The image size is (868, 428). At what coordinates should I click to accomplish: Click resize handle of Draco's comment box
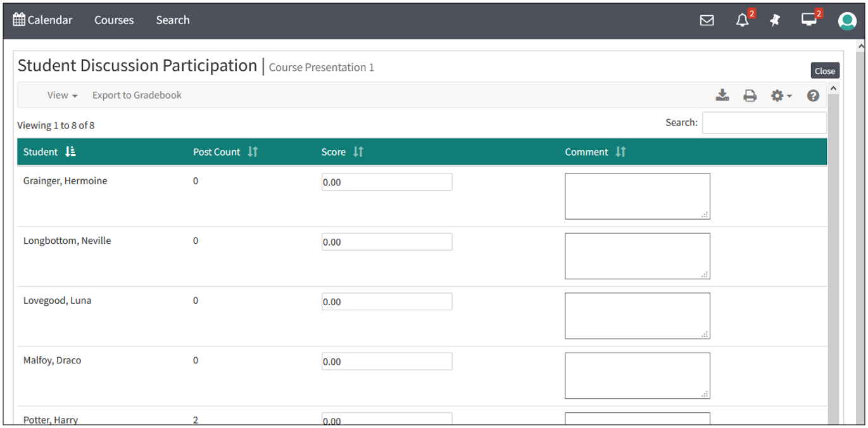705,394
